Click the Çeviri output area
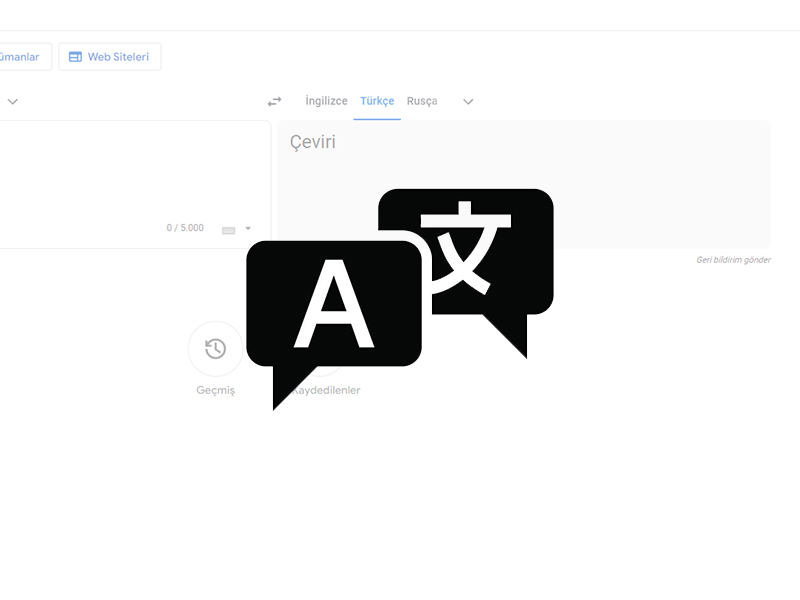800x600 pixels. click(x=524, y=185)
